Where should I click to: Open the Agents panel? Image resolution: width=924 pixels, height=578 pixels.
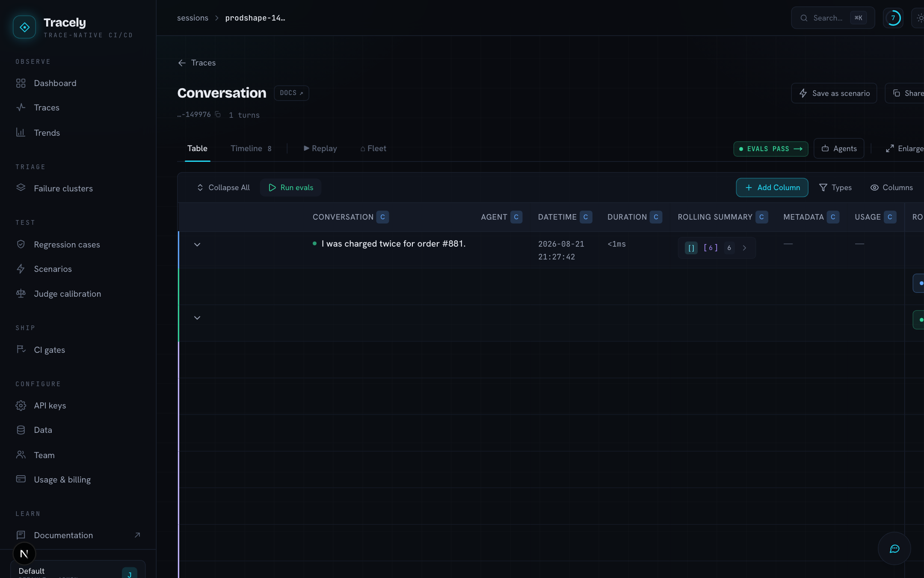pos(838,149)
